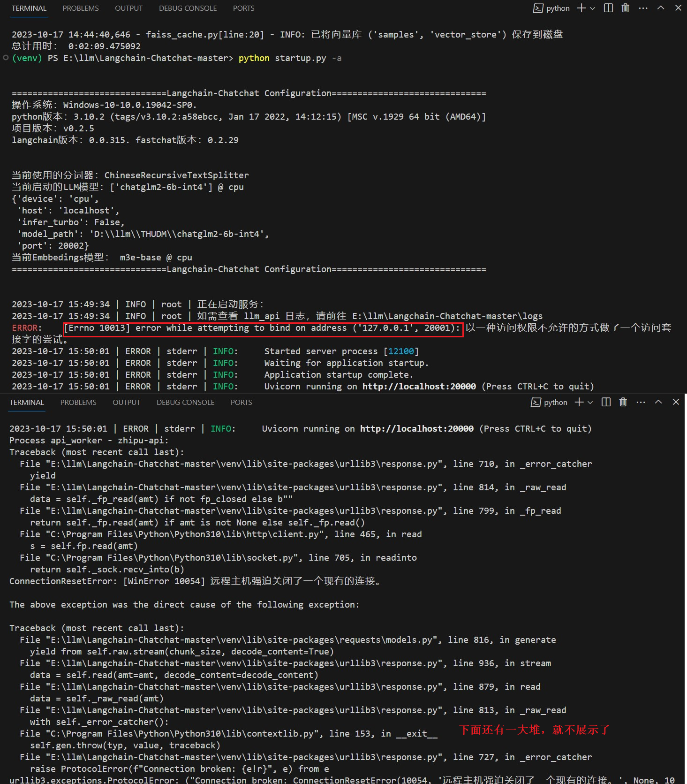The image size is (687, 784).
Task: Expand launch profile dropdown in the top panel
Action: pos(592,8)
